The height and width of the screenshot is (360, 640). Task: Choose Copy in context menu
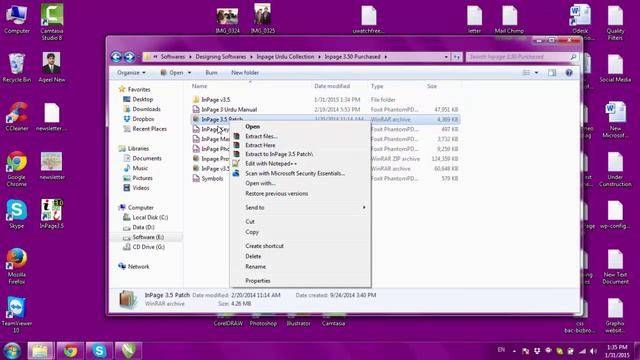point(300,232)
